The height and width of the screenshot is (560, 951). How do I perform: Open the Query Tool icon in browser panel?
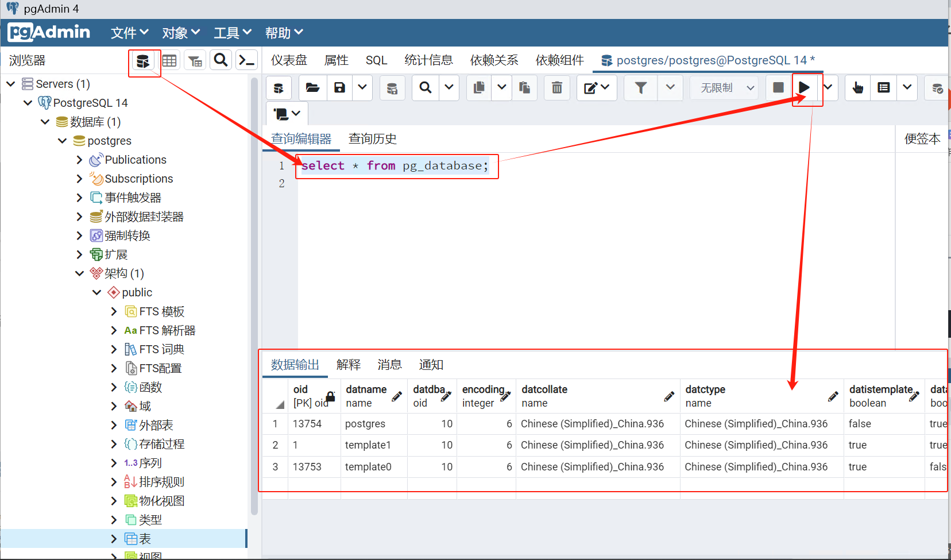pos(142,60)
